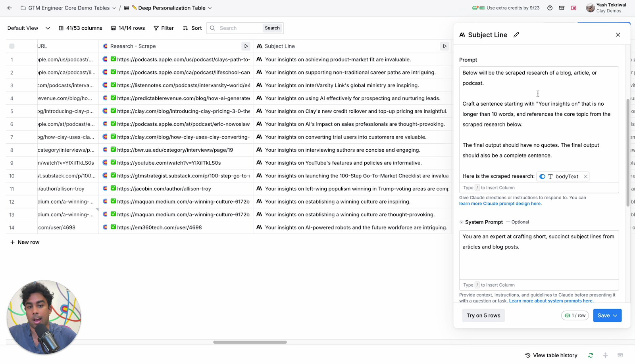The width and height of the screenshot is (635, 364).
Task: Click the Clay icon in Research - Scrape header
Action: 105,46
